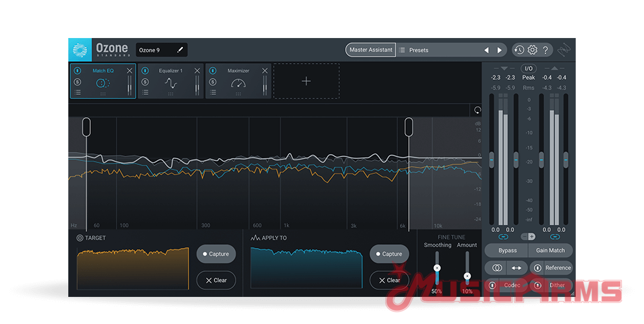The height and width of the screenshot is (324, 644).
Task: Open Ozone settings via the gear icon
Action: click(533, 50)
